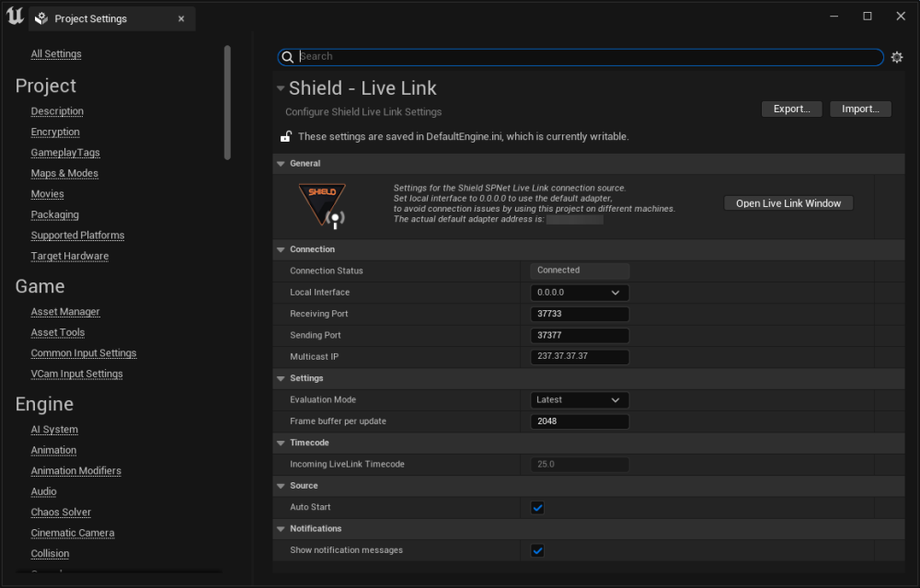Open the Evaluation Mode dropdown
The width and height of the screenshot is (920, 588).
pos(580,400)
